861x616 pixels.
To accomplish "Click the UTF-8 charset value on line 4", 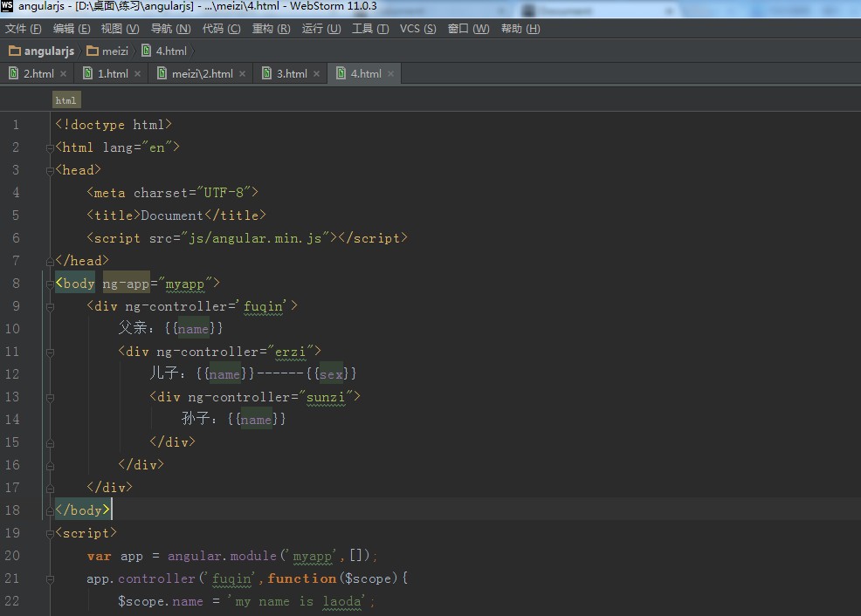I will (224, 193).
